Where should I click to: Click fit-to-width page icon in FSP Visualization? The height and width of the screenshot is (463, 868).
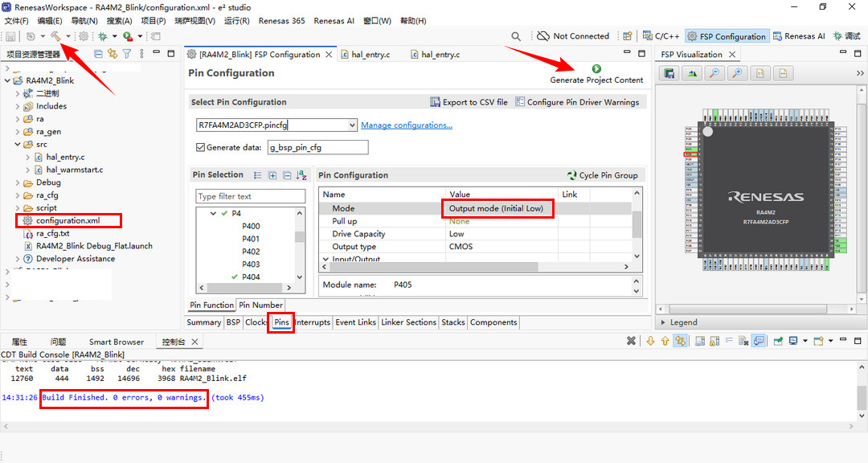pos(783,73)
